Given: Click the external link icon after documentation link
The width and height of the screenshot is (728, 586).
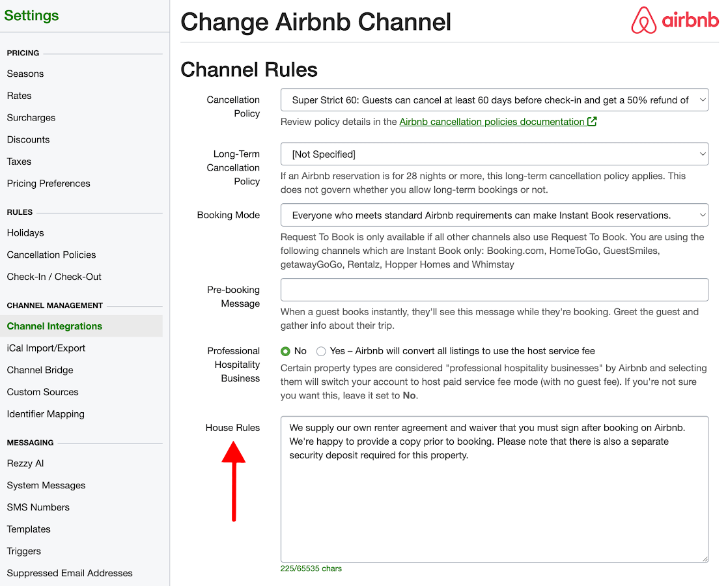Looking at the screenshot, I should (592, 122).
